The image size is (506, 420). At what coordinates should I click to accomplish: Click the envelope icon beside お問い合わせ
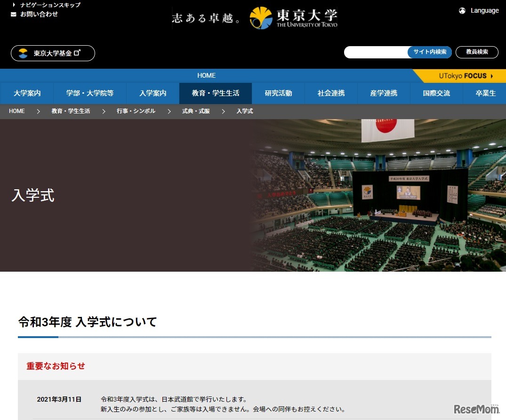coord(14,14)
